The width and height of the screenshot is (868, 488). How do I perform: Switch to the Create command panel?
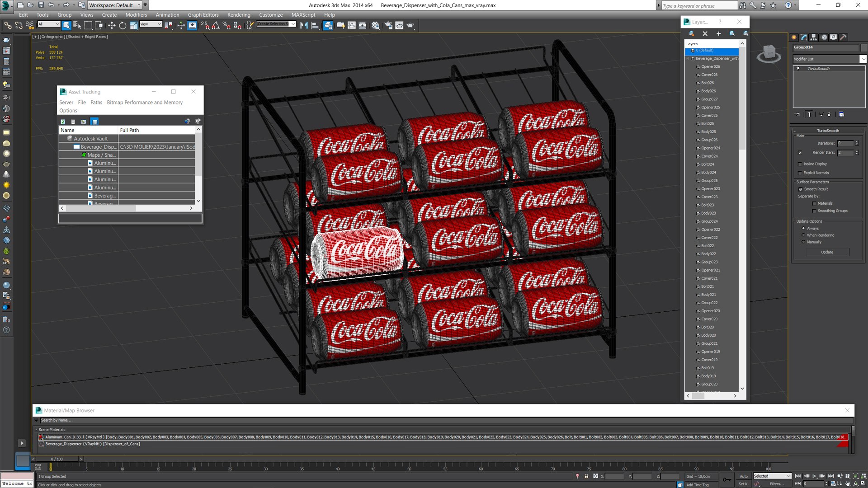click(x=794, y=38)
